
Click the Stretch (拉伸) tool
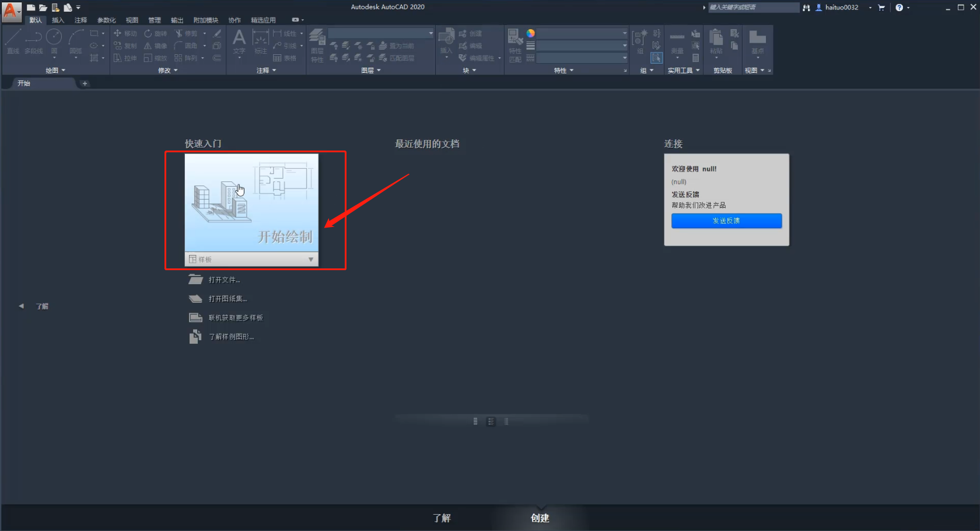[125, 58]
